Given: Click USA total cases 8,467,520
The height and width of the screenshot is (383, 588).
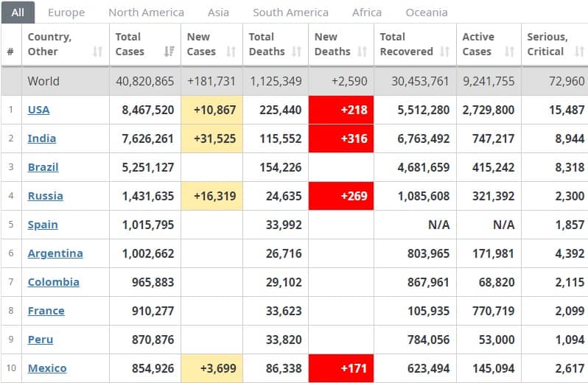Looking at the screenshot, I should [x=148, y=110].
